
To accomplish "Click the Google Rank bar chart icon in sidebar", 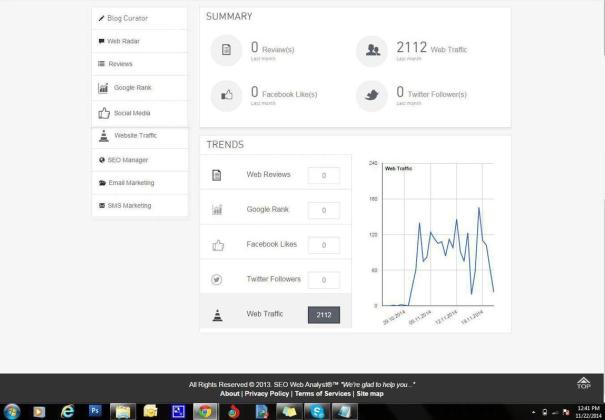I will pos(103,88).
